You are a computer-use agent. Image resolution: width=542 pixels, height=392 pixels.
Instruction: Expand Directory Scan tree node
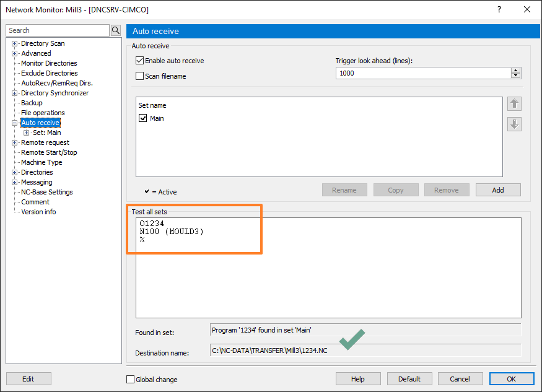[x=14, y=43]
